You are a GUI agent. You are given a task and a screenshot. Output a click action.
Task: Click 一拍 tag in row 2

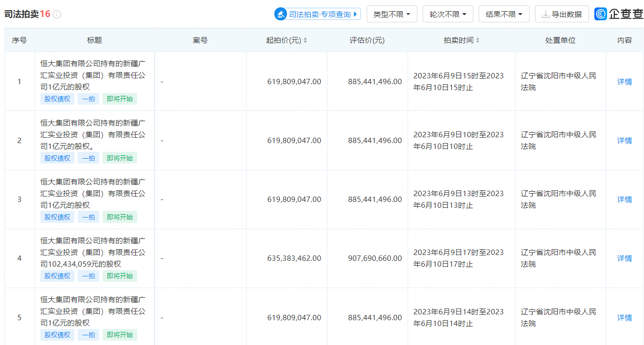89,158
